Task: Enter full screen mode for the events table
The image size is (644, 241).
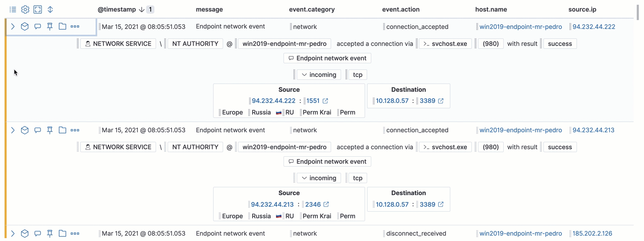Action: [38, 9]
